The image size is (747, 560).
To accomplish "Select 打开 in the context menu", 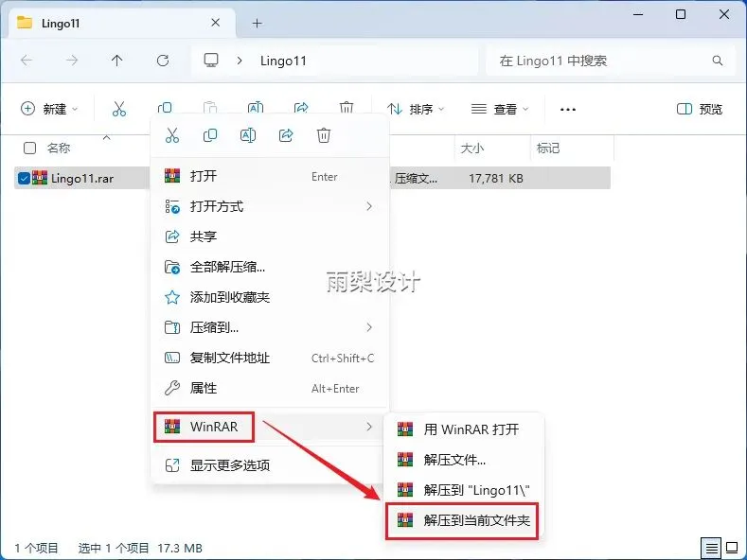I will (270, 176).
